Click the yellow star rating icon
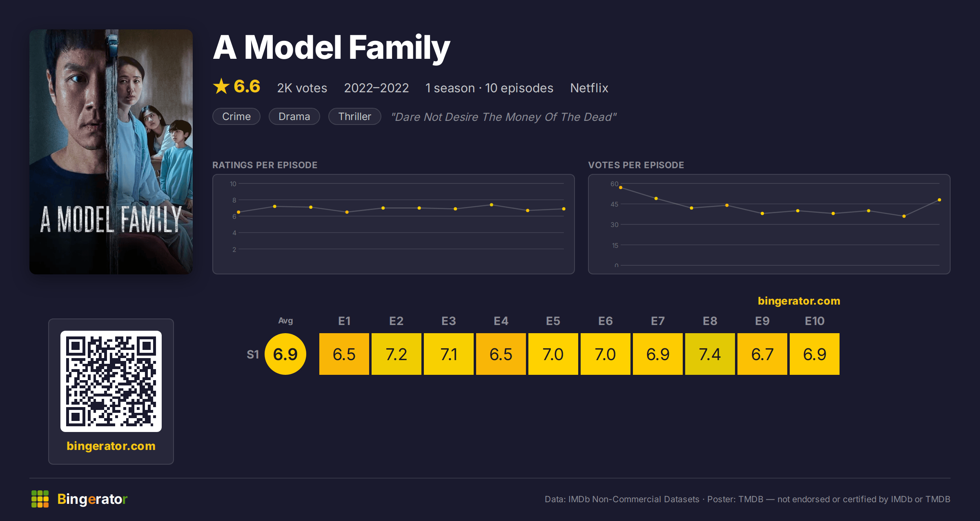The height and width of the screenshot is (521, 980). tap(221, 87)
